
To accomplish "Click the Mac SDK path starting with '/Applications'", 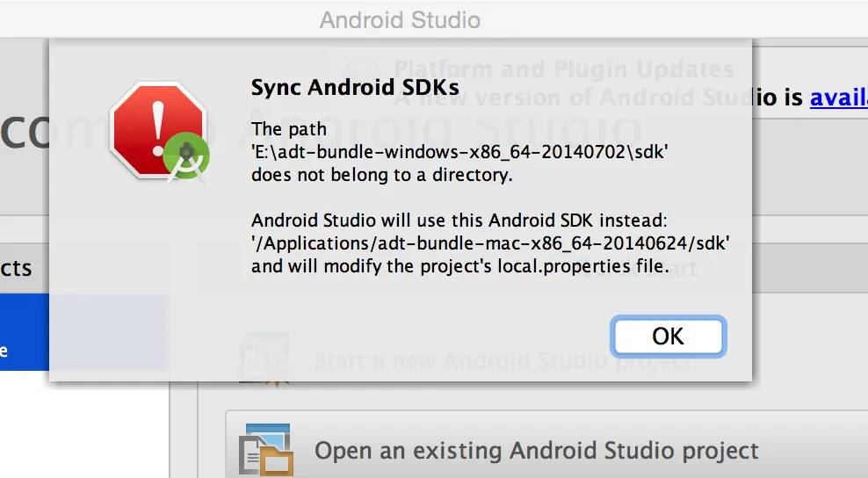I will 490,243.
